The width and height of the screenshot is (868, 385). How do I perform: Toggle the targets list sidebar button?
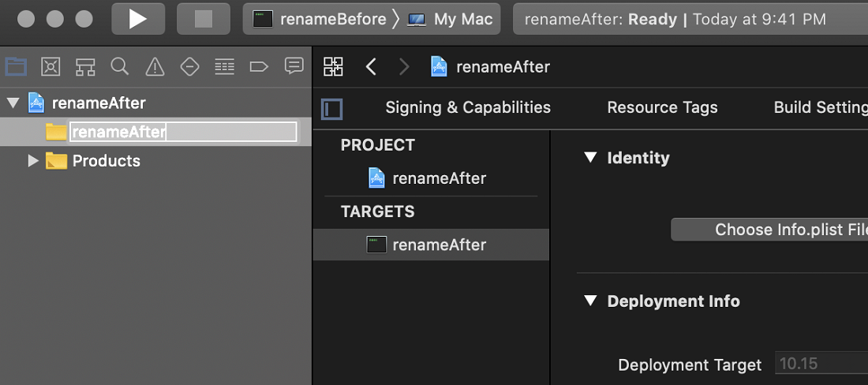pos(332,109)
